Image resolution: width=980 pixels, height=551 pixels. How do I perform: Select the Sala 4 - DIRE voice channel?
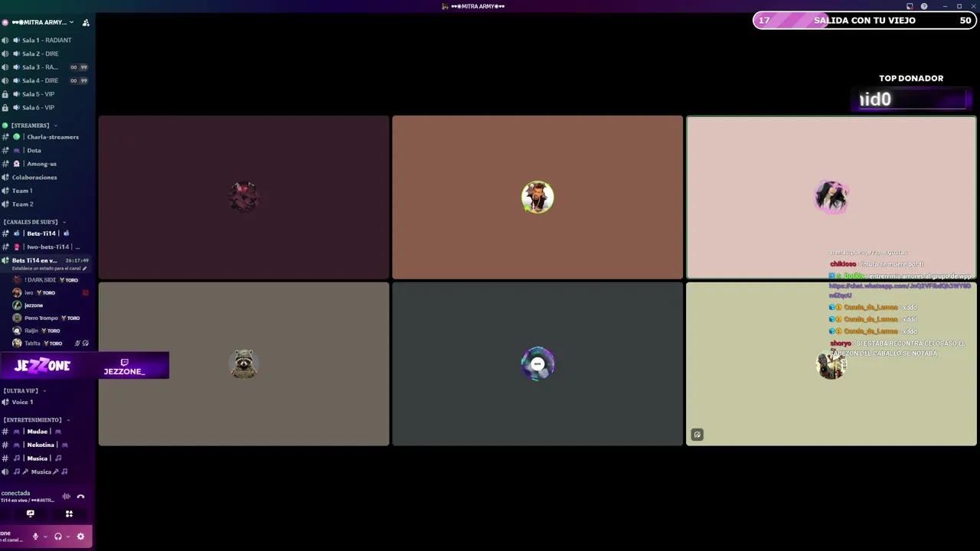pyautogui.click(x=46, y=80)
